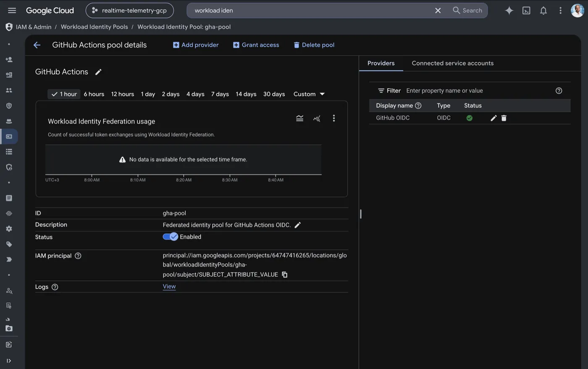
Task: Go to IAM & Admin breadcrumb
Action: 34,27
